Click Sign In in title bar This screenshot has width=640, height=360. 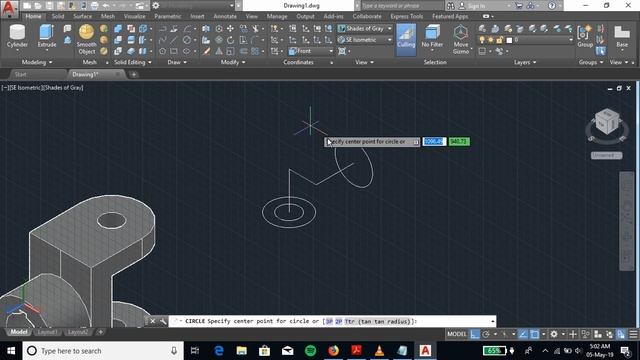(x=476, y=6)
